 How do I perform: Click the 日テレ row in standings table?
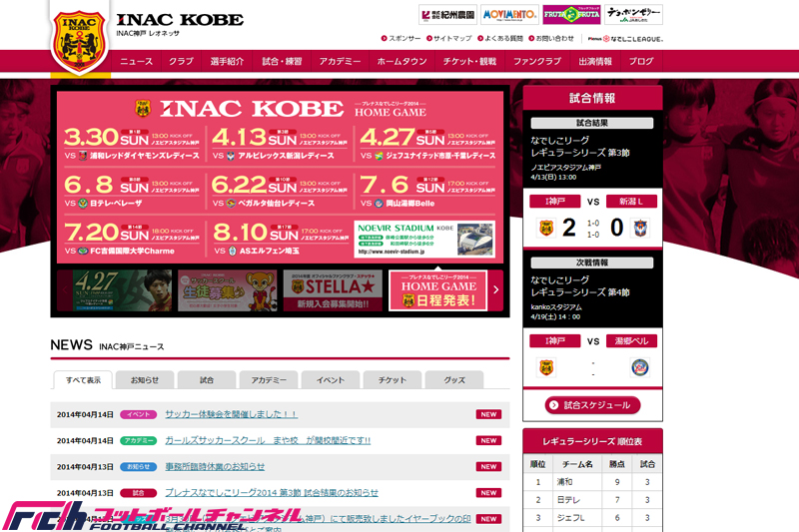tap(592, 500)
